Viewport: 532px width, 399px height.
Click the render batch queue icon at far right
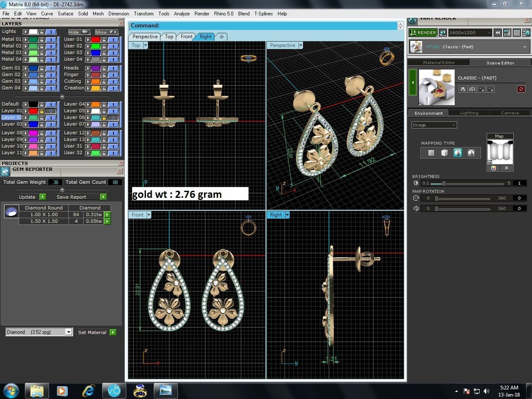(x=526, y=32)
